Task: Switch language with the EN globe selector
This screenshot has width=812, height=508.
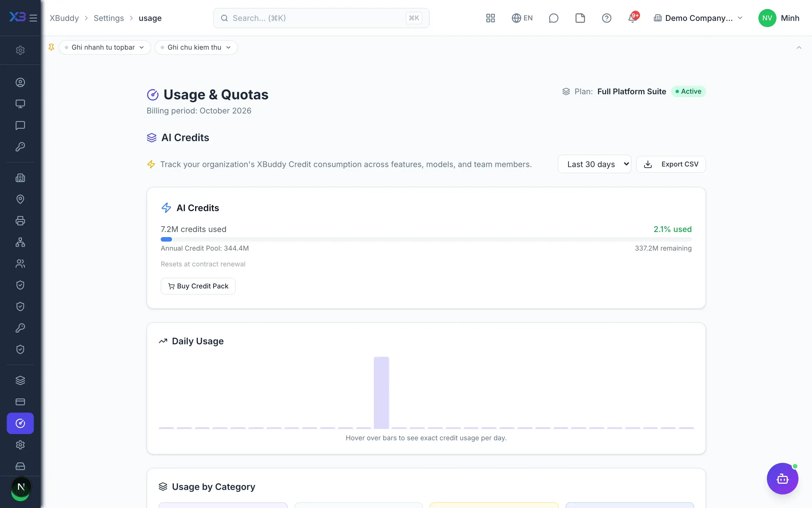Action: [522, 18]
